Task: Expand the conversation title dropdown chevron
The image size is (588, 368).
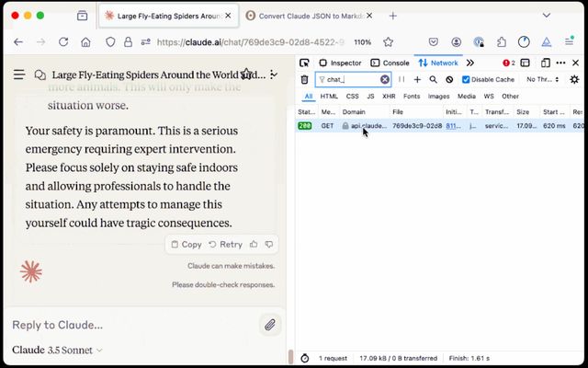Action: pyautogui.click(x=274, y=75)
